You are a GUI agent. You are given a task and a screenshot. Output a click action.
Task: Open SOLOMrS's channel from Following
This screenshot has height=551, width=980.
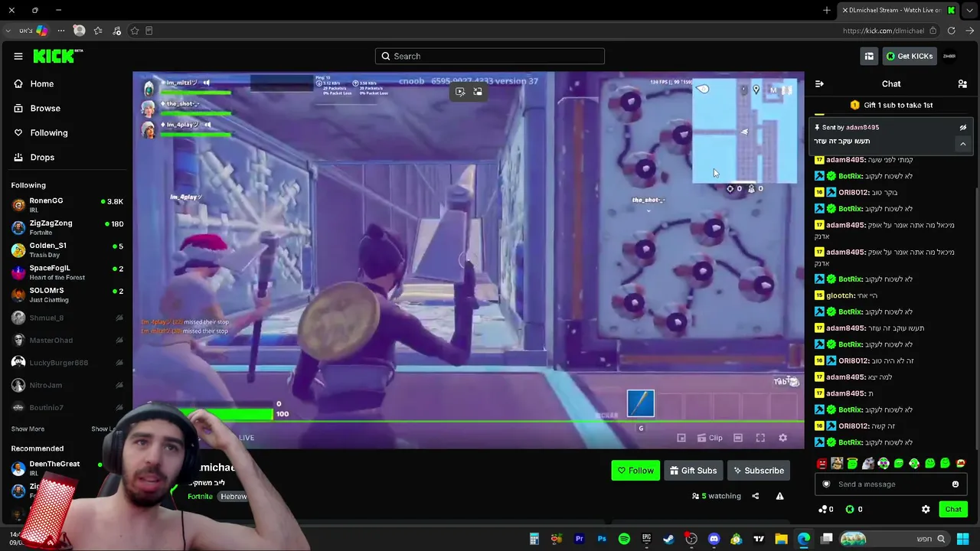[x=67, y=294]
